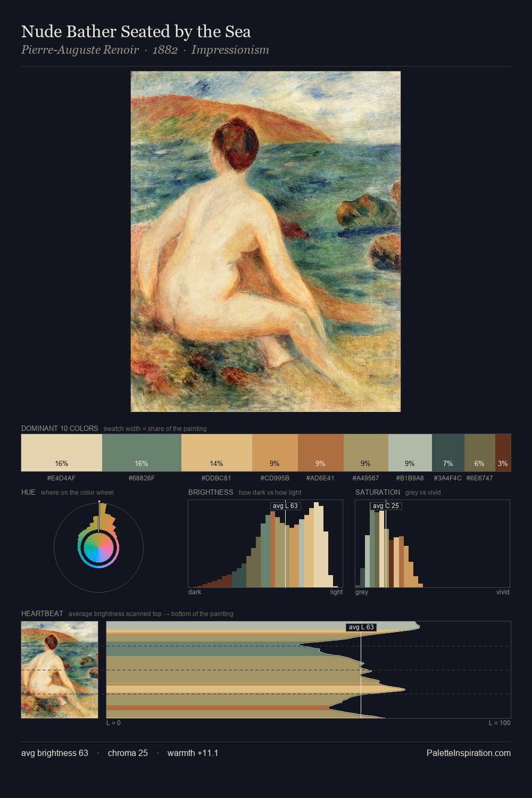Click the painting title heading
Screen dimensions: 532x798
tap(136, 31)
